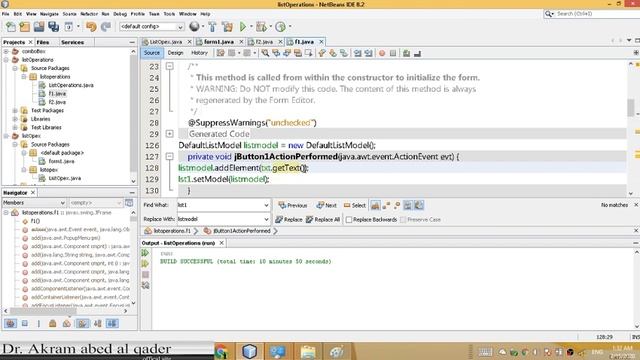Click into the Find What input field
Viewport: 640px width, 360px height.
click(x=220, y=205)
